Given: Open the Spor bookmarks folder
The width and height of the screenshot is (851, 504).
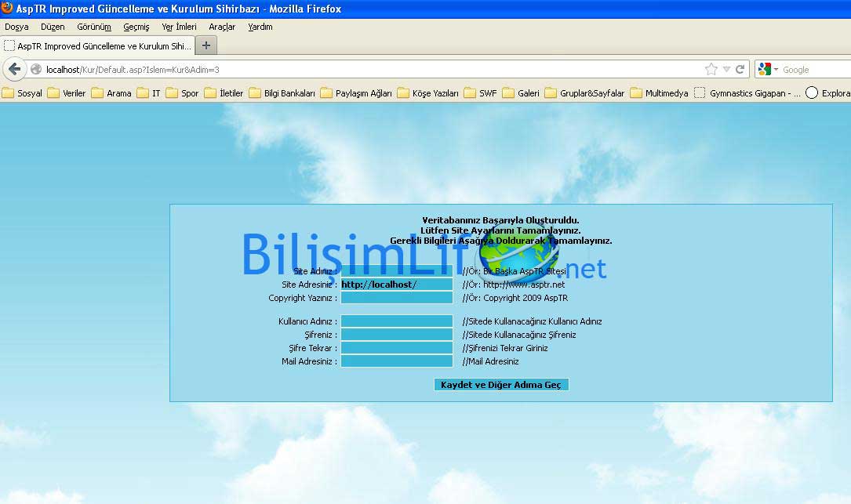Looking at the screenshot, I should click(182, 93).
